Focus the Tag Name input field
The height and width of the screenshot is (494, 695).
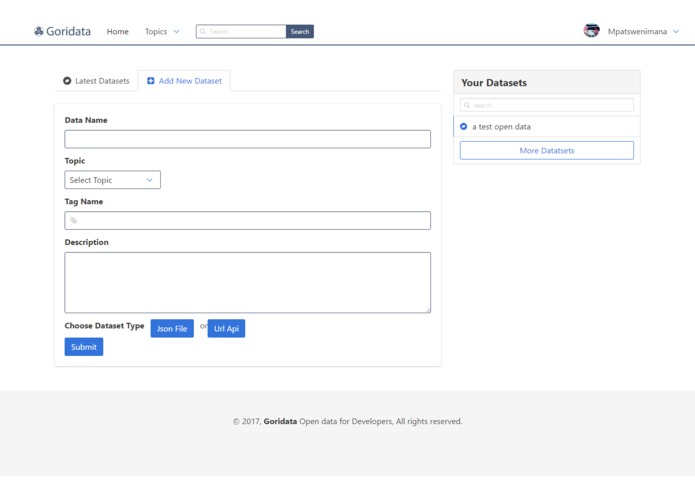247,221
